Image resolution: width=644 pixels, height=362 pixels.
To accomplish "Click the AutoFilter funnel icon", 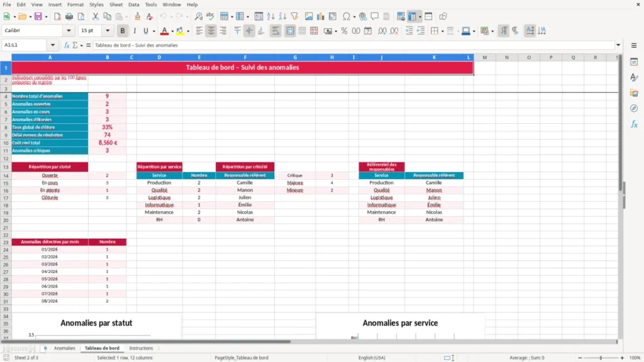I will [x=294, y=16].
